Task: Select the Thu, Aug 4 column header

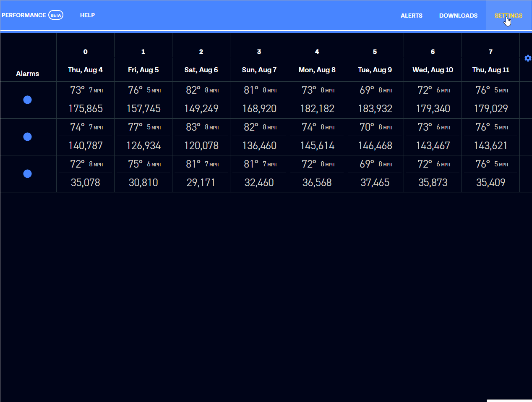Action: pos(86,70)
